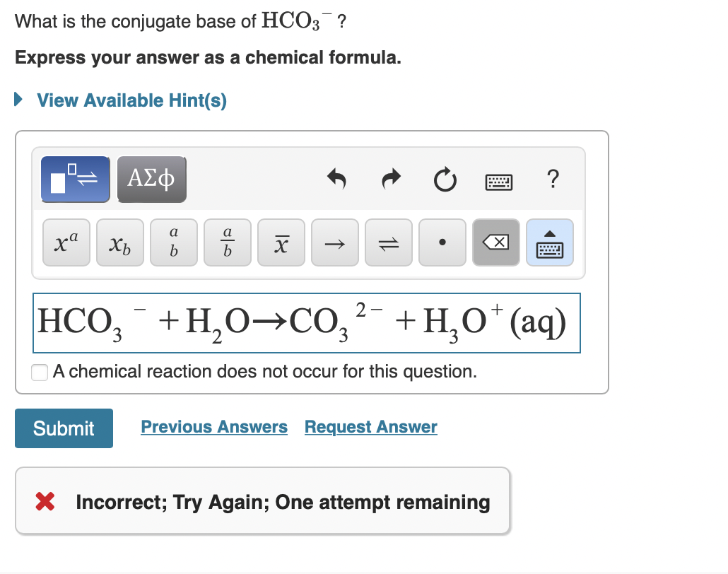The height and width of the screenshot is (574, 728).
Task: Reset the answer with the circular arrow
Action: pyautogui.click(x=445, y=180)
